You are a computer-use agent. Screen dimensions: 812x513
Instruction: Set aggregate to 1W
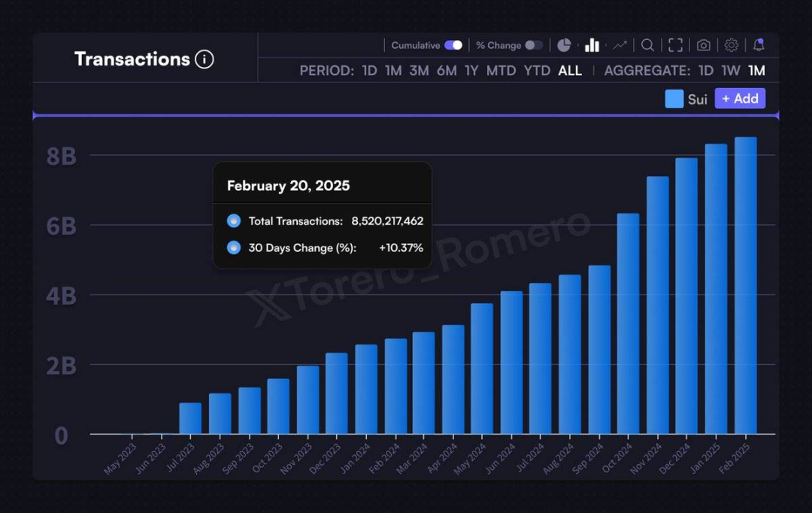(x=731, y=71)
